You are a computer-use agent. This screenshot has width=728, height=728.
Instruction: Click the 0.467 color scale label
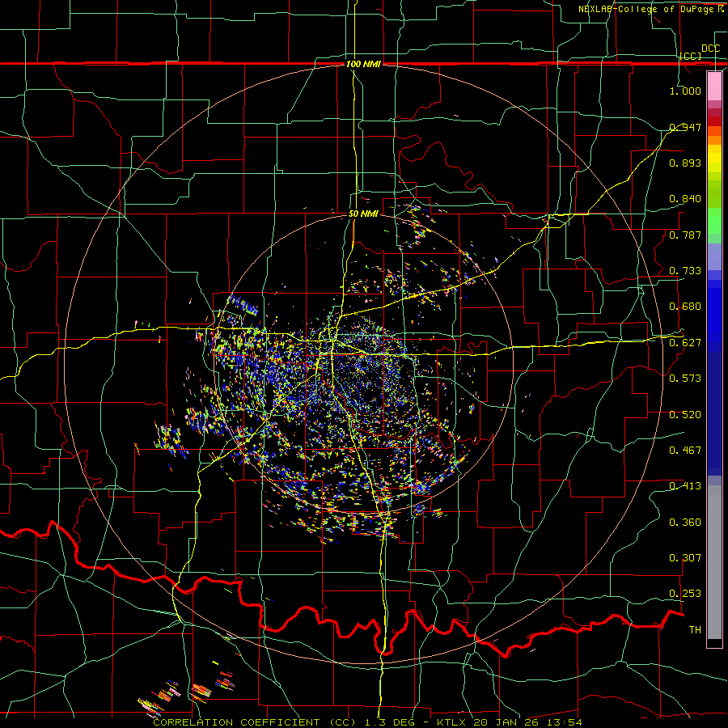tap(685, 450)
